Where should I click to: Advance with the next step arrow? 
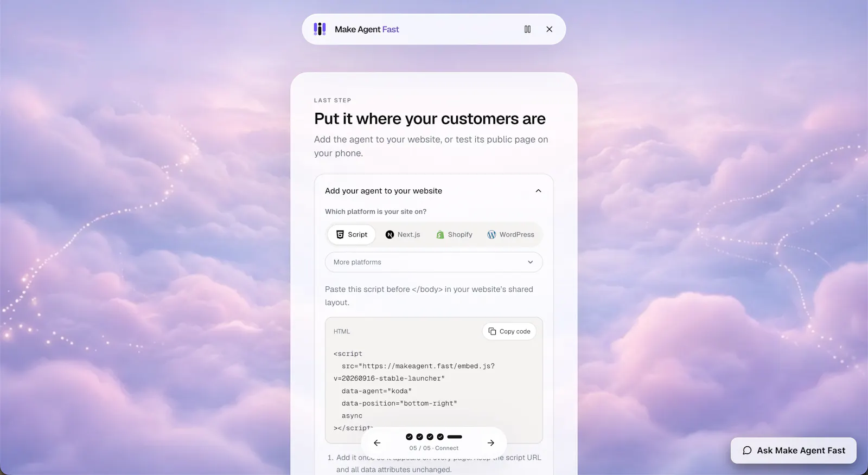coord(491,443)
